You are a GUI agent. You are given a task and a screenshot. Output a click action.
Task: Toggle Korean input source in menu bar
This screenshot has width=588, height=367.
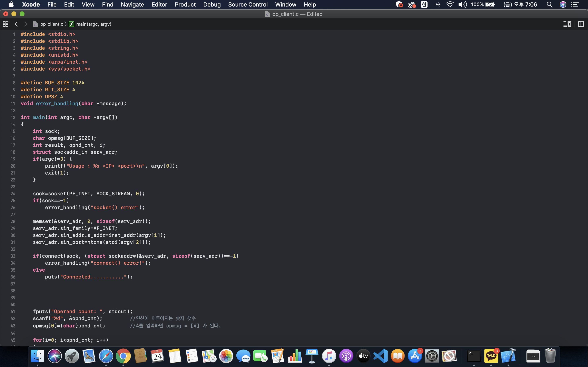[424, 4]
